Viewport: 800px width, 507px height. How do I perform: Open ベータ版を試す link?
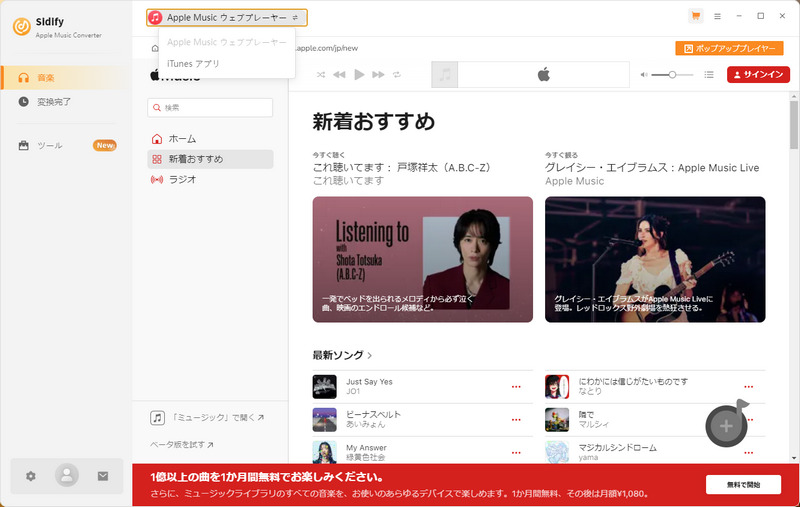(x=182, y=445)
